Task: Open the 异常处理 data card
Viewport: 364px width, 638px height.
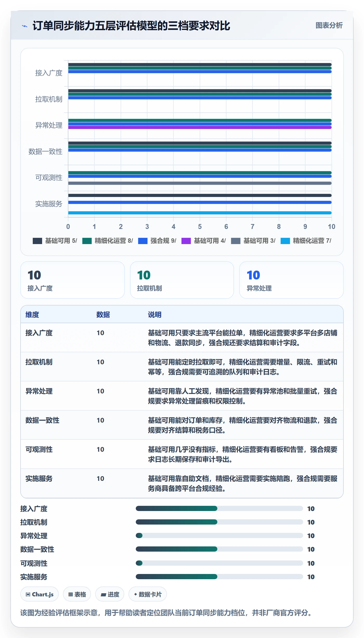Action: (291, 280)
